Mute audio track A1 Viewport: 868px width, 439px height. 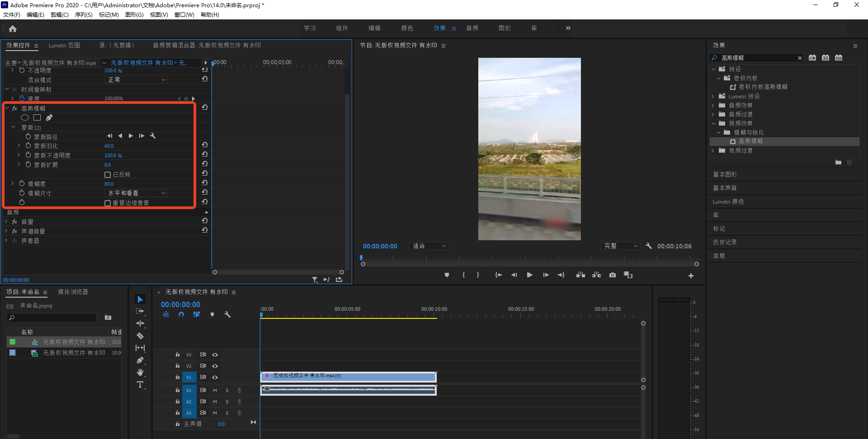click(x=215, y=390)
